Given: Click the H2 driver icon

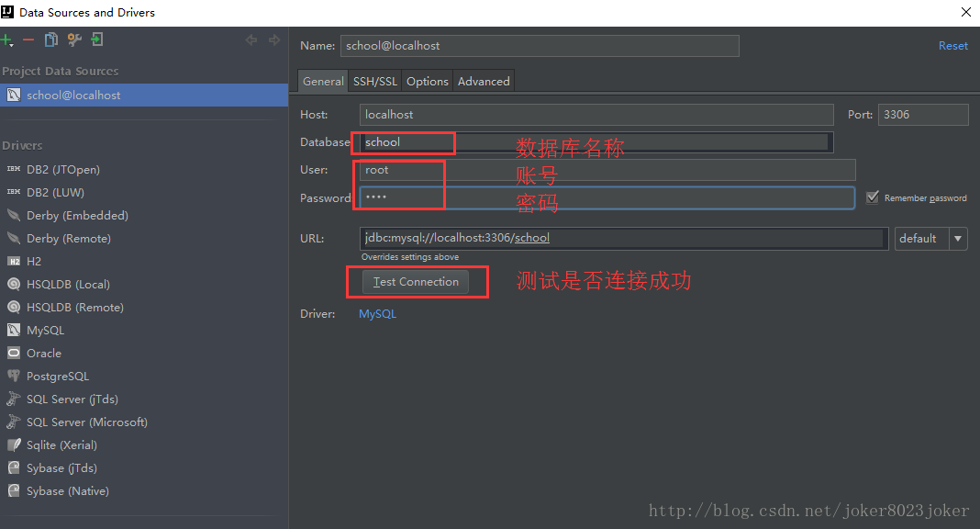Looking at the screenshot, I should pos(14,262).
